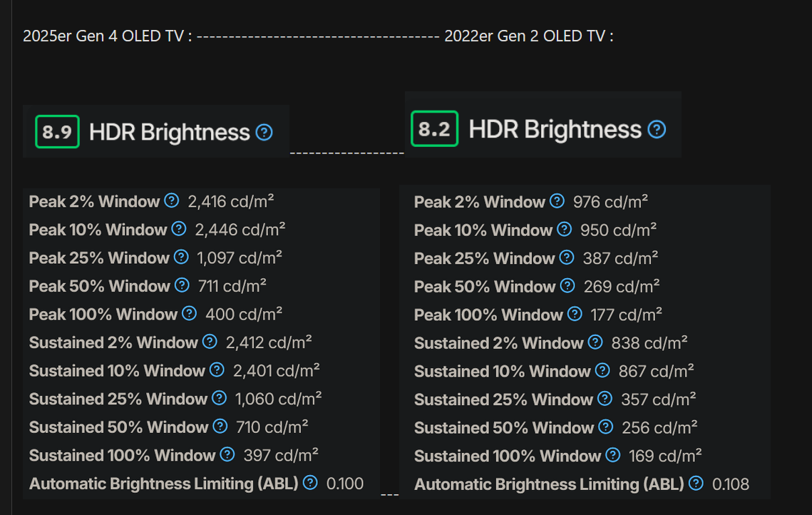812x515 pixels.
Task: Click help icon for right ABL 0.108
Action: click(x=696, y=483)
